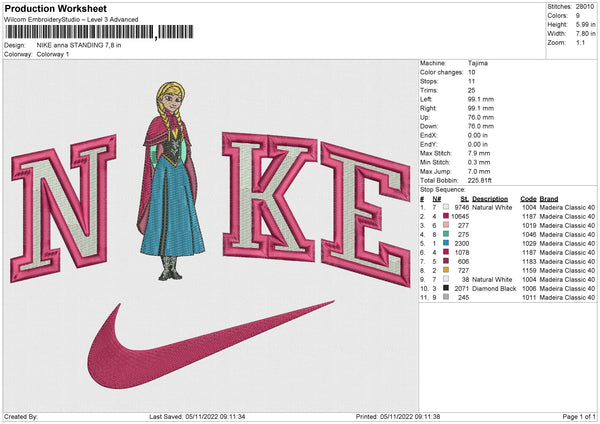Click the white swatch beside stitch count 38
This screenshot has width=600, height=424.
click(x=446, y=279)
